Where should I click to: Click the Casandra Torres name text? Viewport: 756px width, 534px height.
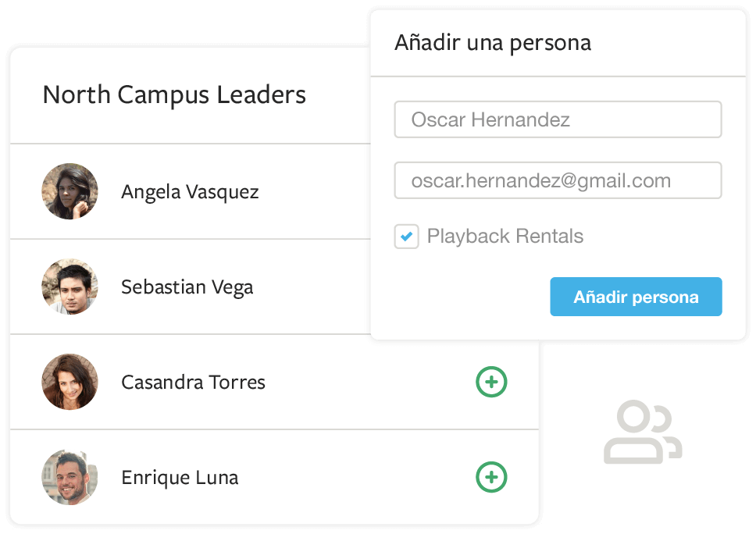(193, 383)
